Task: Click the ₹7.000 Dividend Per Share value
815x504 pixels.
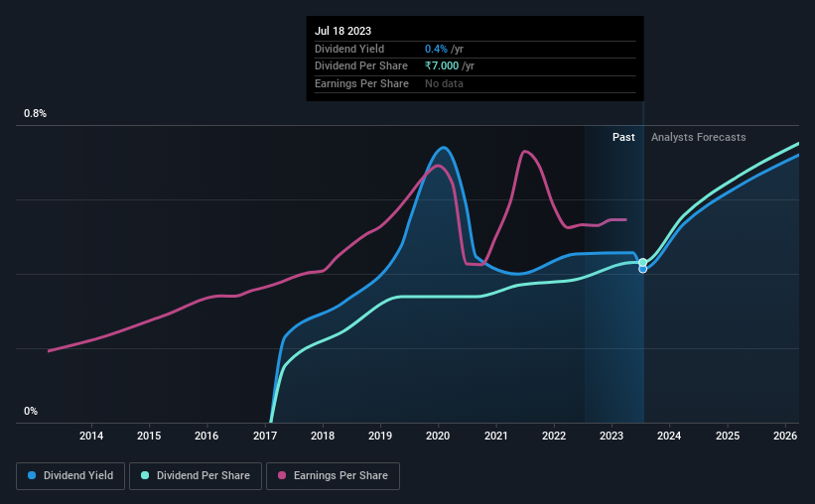Action: (442, 66)
